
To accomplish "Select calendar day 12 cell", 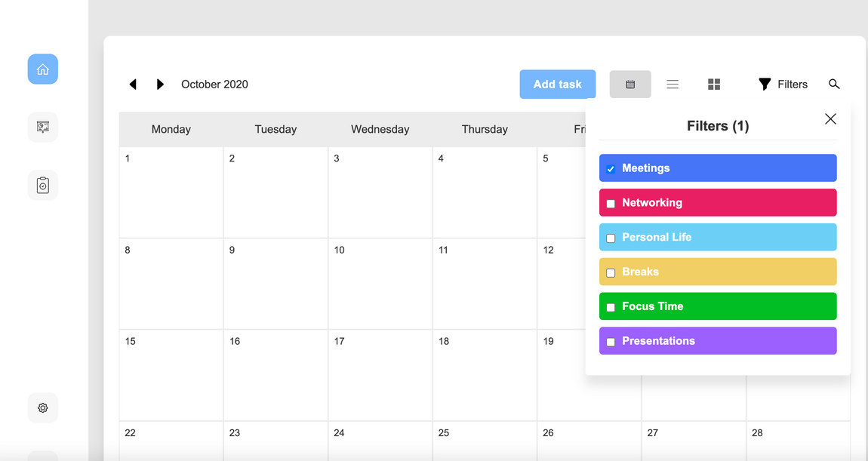I will pos(562,284).
